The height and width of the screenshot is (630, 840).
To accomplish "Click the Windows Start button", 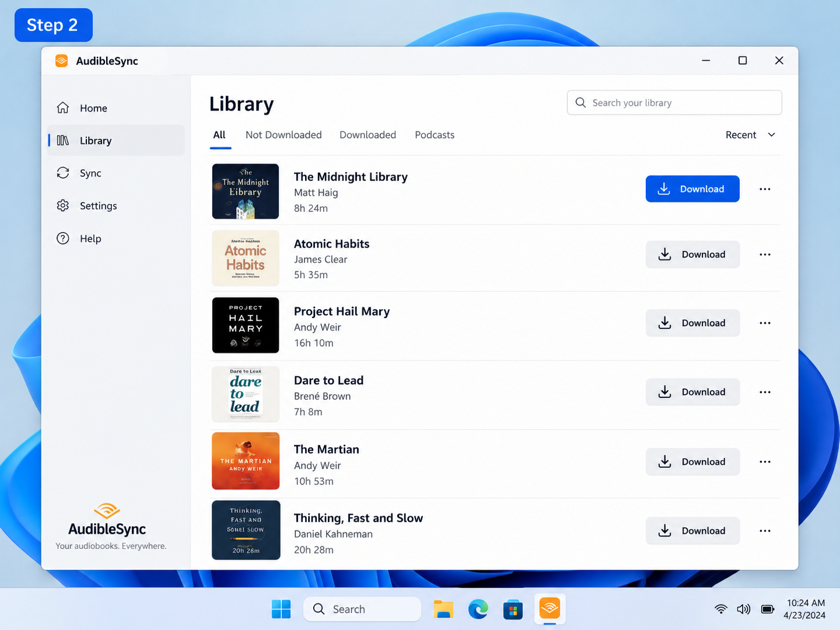I will click(x=281, y=609).
